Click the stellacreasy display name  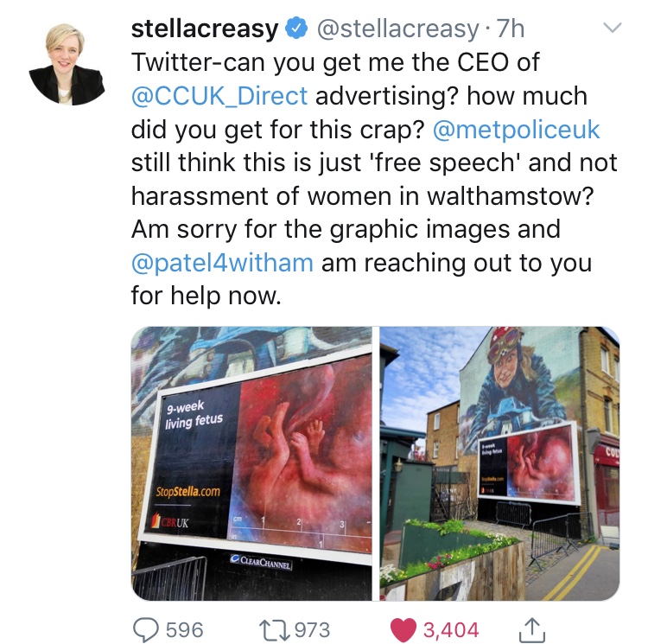[205, 29]
